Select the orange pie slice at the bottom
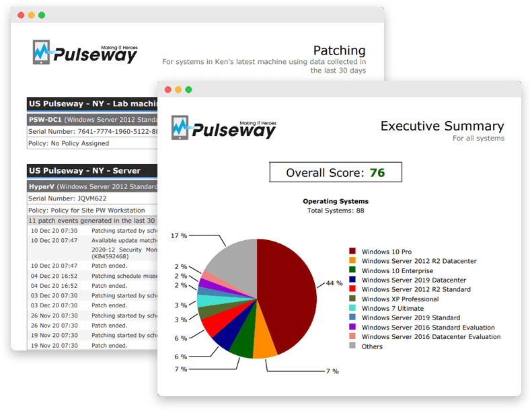The height and width of the screenshot is (411, 532). point(264,336)
